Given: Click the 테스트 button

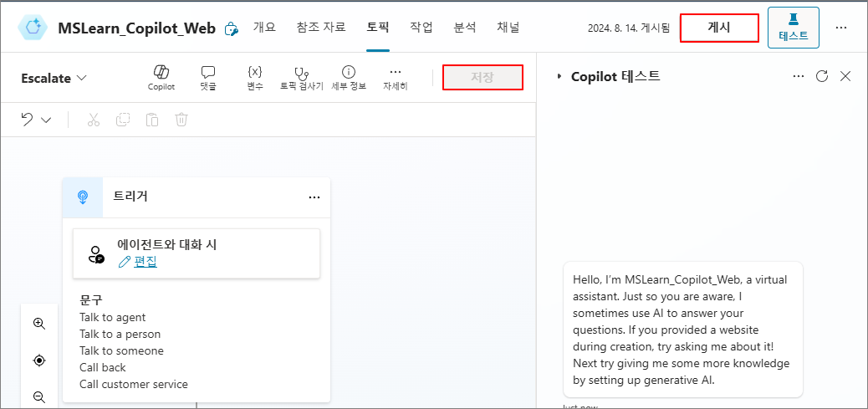Looking at the screenshot, I should click(x=794, y=28).
